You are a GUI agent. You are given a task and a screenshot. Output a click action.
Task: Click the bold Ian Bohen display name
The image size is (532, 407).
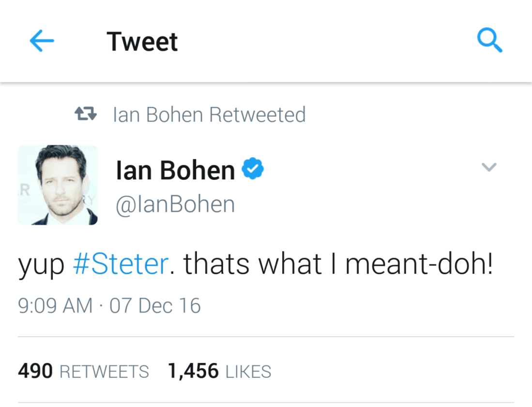tap(175, 170)
